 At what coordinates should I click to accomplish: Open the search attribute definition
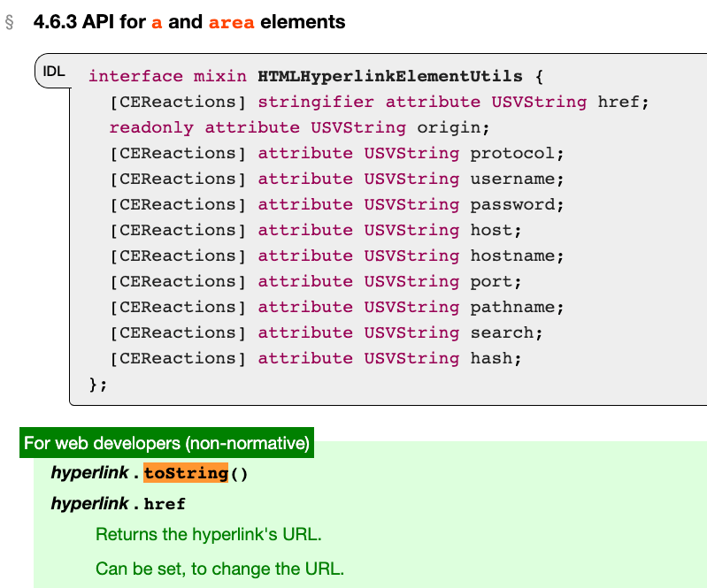pyautogui.click(x=502, y=333)
